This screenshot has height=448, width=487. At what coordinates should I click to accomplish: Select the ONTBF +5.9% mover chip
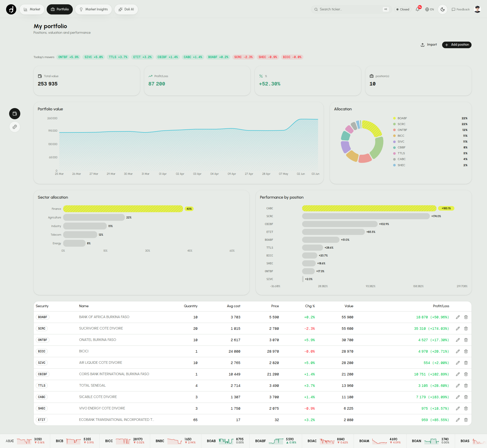(68, 57)
